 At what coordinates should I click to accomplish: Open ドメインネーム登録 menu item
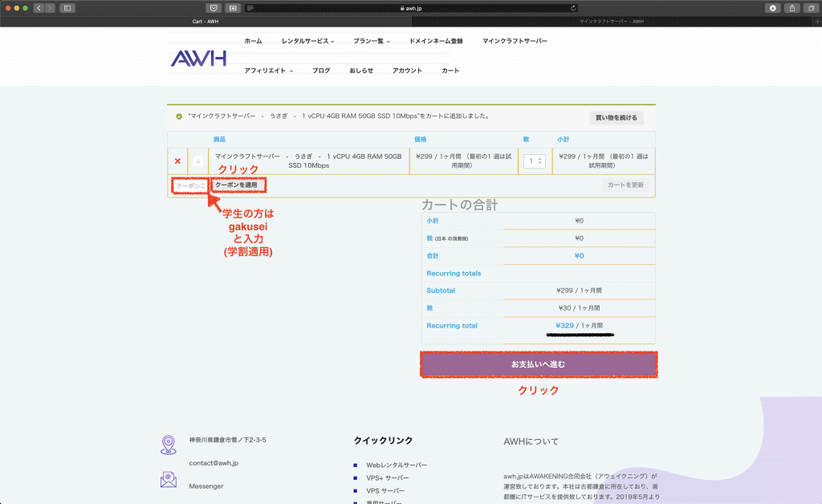(436, 41)
